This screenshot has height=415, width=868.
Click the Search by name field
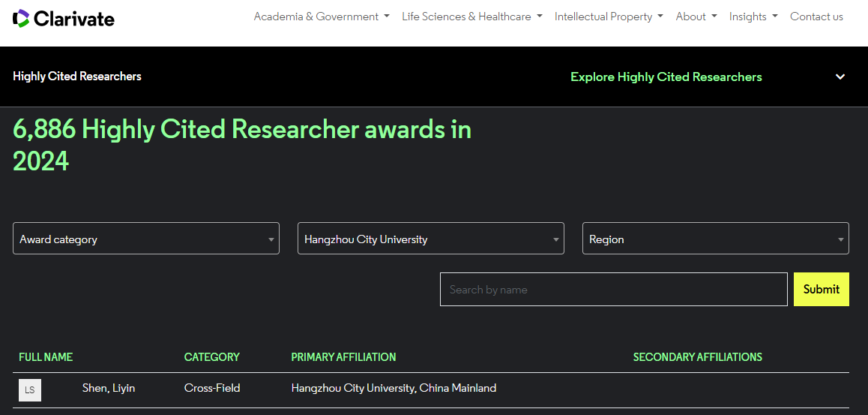click(x=613, y=290)
